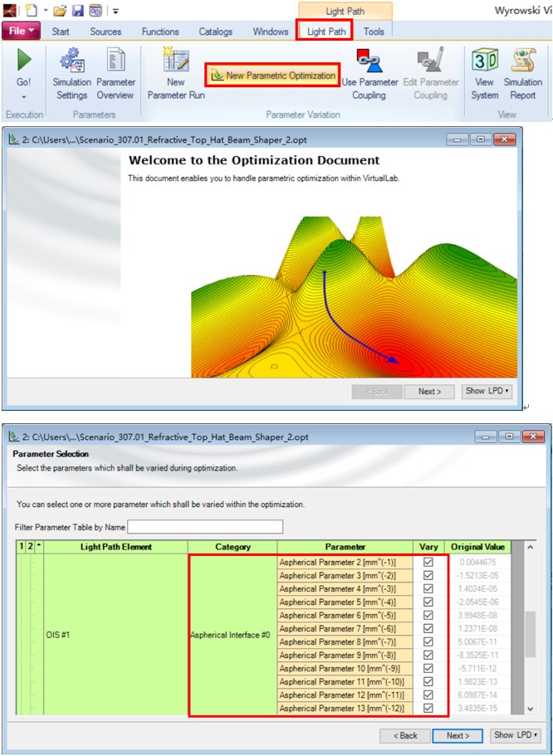Click the original value -1.5213E-05
Image resolution: width=553 pixels, height=756 pixels.
tap(477, 575)
